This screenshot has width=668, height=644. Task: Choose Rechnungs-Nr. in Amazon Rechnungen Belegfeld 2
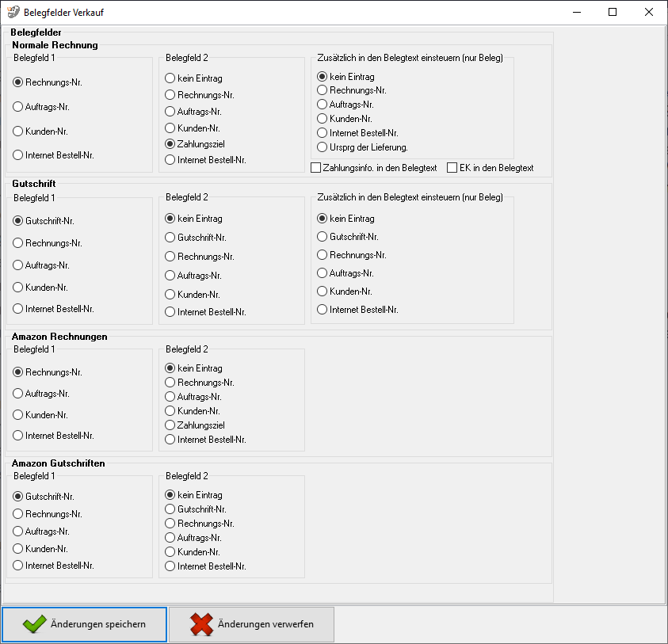click(170, 383)
